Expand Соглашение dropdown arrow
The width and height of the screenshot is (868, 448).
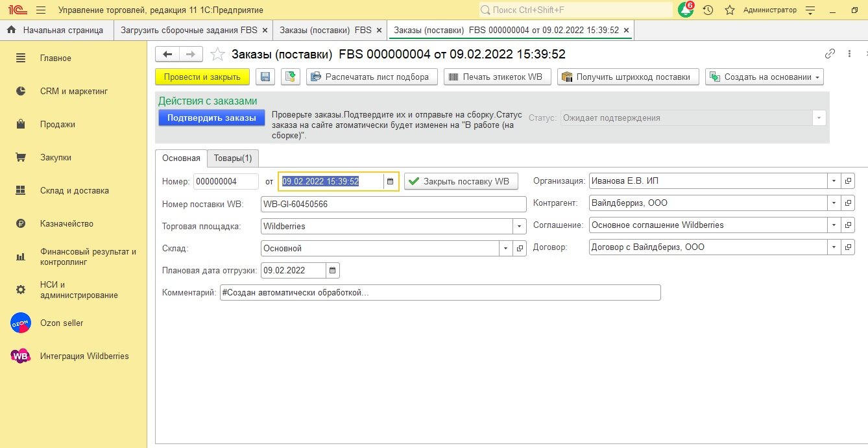[x=834, y=225]
